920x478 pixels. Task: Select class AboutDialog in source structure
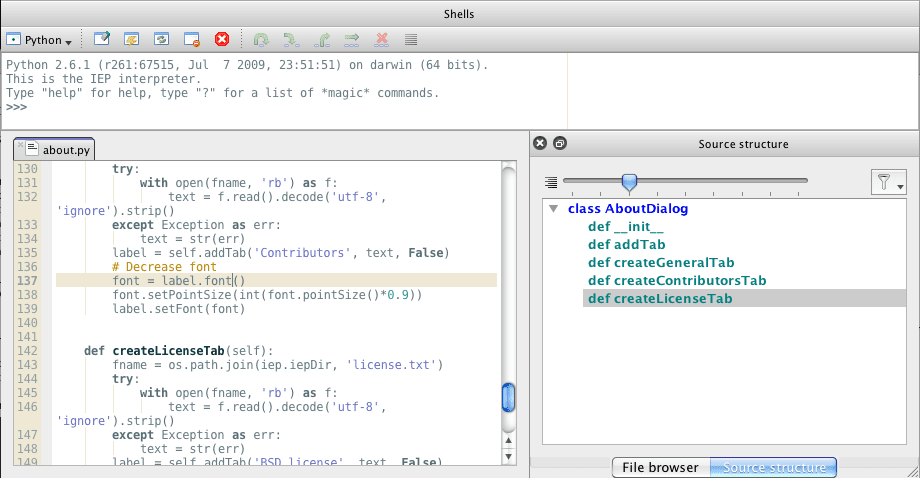click(x=628, y=209)
